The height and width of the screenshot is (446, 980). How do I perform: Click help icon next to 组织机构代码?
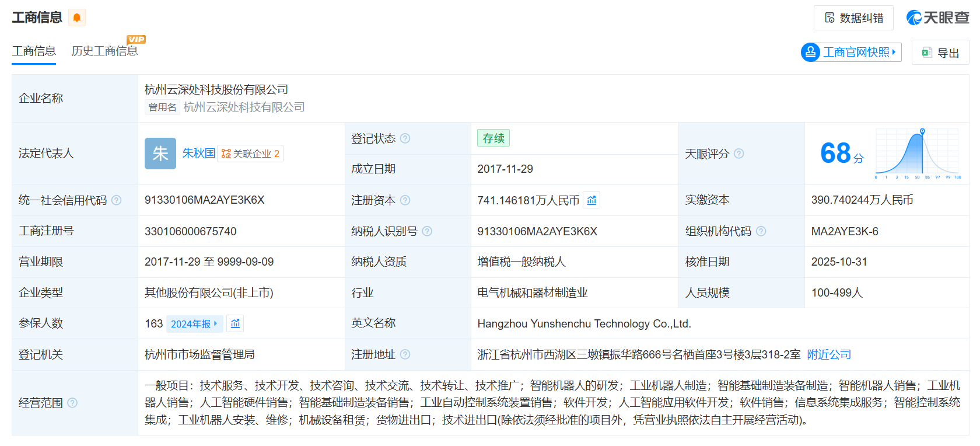pyautogui.click(x=761, y=231)
